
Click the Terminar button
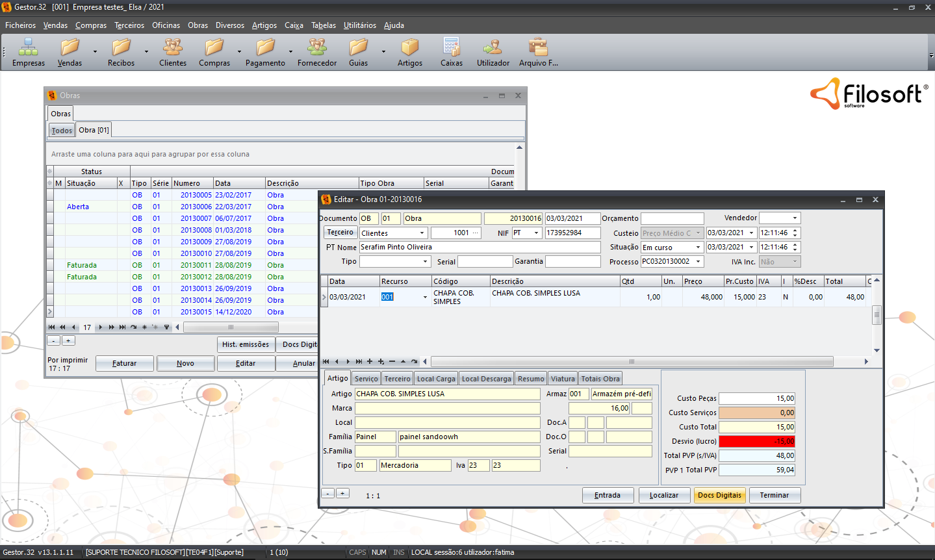(775, 495)
